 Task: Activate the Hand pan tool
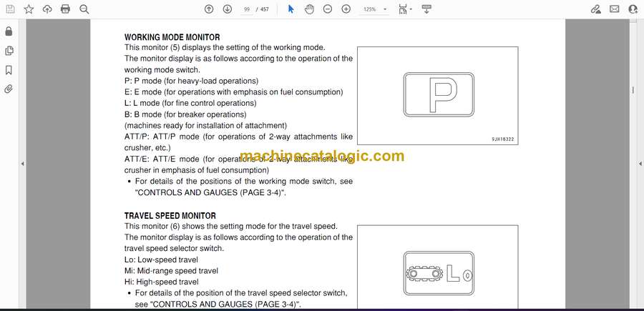(309, 9)
